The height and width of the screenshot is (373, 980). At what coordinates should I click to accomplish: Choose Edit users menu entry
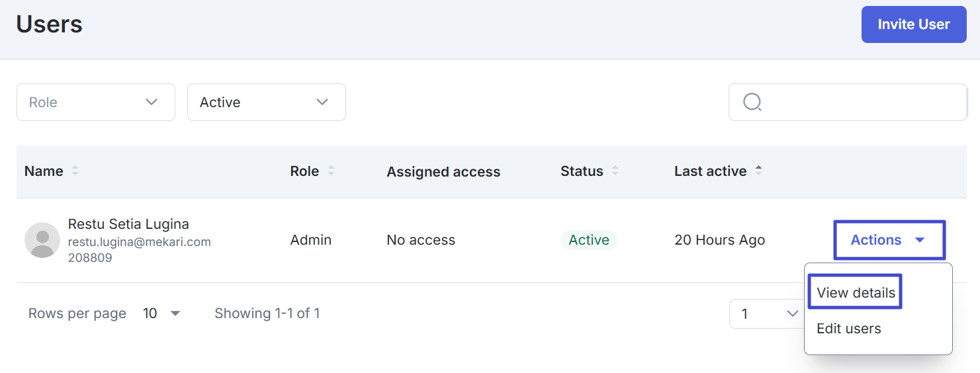(849, 329)
